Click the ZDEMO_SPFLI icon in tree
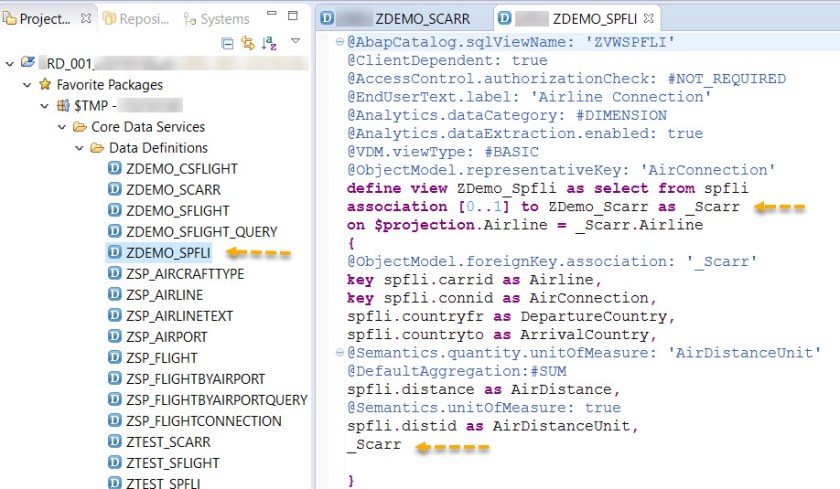Image resolution: width=840 pixels, height=489 pixels. [115, 252]
